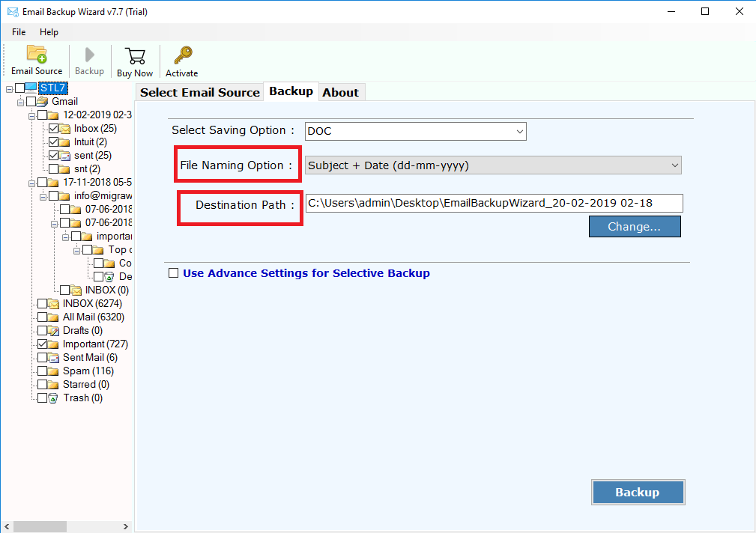Uncheck the Intuit (2) checkbox
The width and height of the screenshot is (756, 533).
[x=53, y=141]
